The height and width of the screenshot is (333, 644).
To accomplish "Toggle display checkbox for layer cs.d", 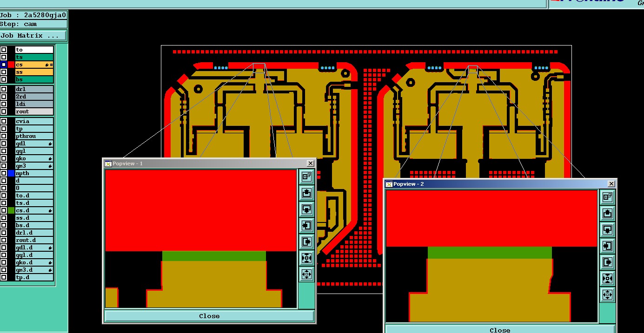I will 4,210.
